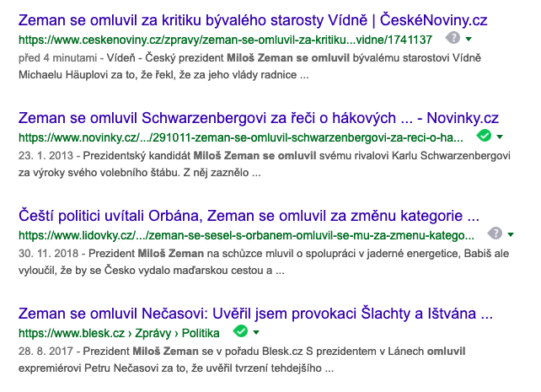The image size is (541, 392).
Task: Click snippet text about Karlu Schwarzenbergovi
Action: [x=265, y=164]
